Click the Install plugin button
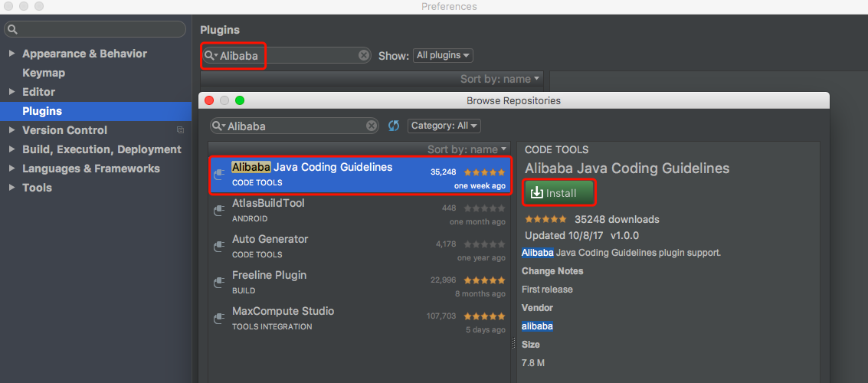 559,193
